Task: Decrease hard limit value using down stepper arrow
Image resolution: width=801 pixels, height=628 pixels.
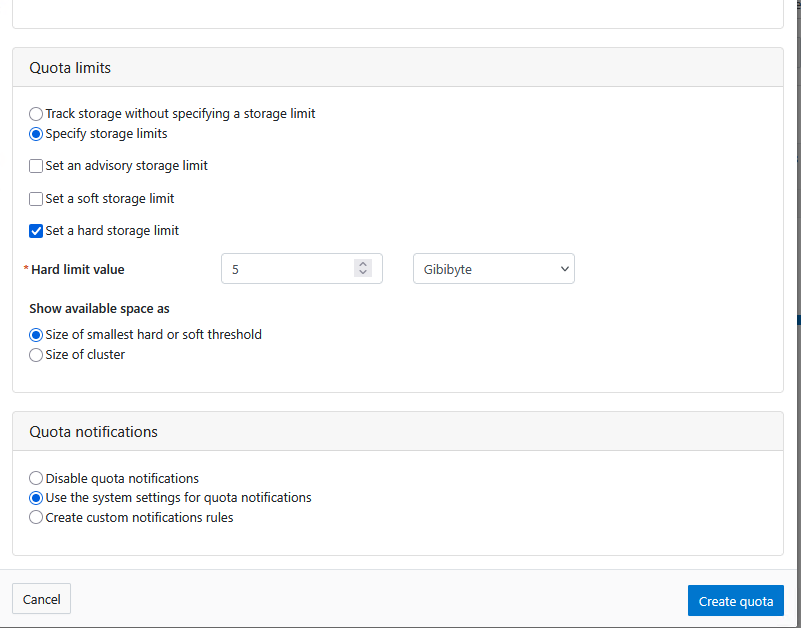Action: point(362,273)
